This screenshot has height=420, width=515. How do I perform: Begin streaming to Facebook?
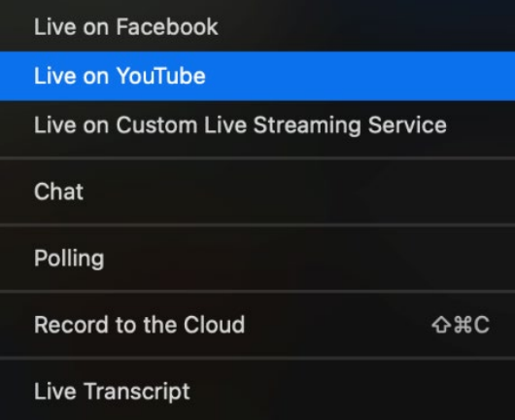point(257,26)
